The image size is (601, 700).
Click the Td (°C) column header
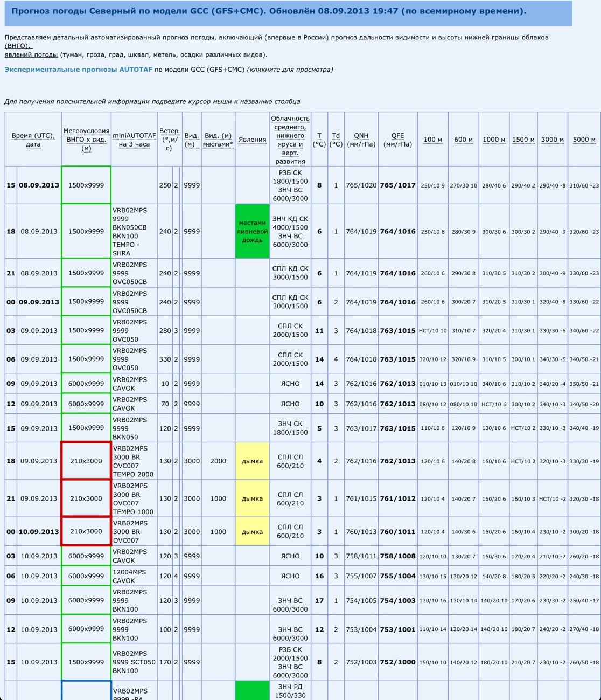click(336, 140)
